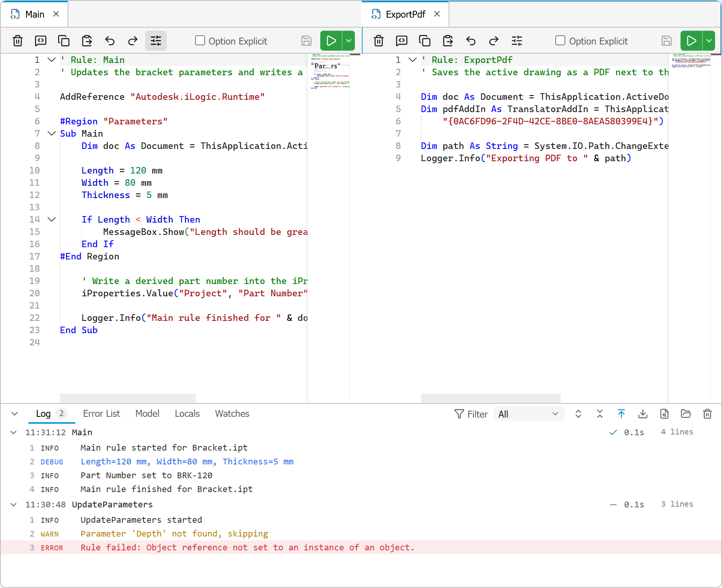The width and height of the screenshot is (722, 588).
Task: Click the ExportPdf editor minimap
Action: coord(690,228)
